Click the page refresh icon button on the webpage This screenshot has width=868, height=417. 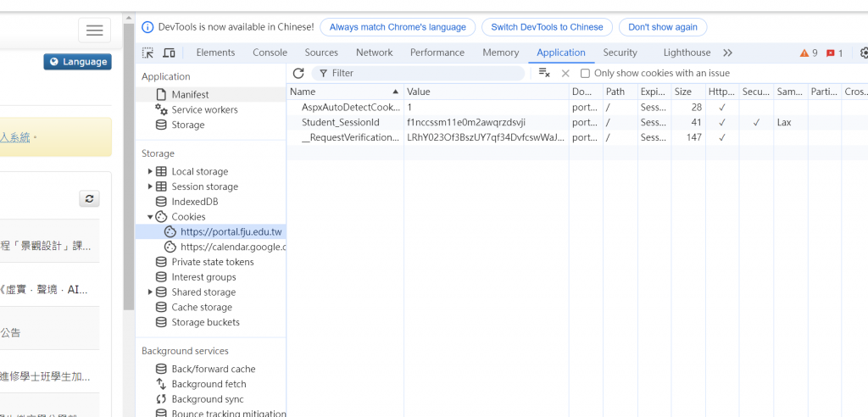(x=89, y=199)
